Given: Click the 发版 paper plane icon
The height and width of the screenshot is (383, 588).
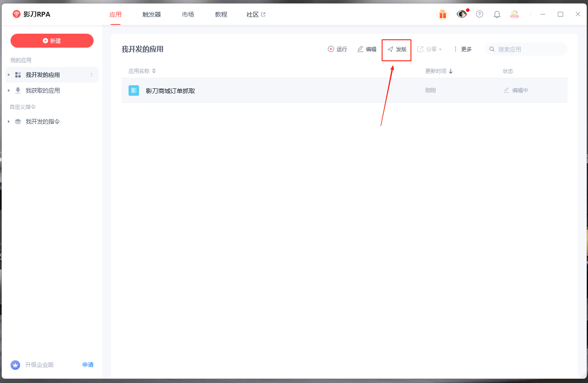Looking at the screenshot, I should 390,49.
